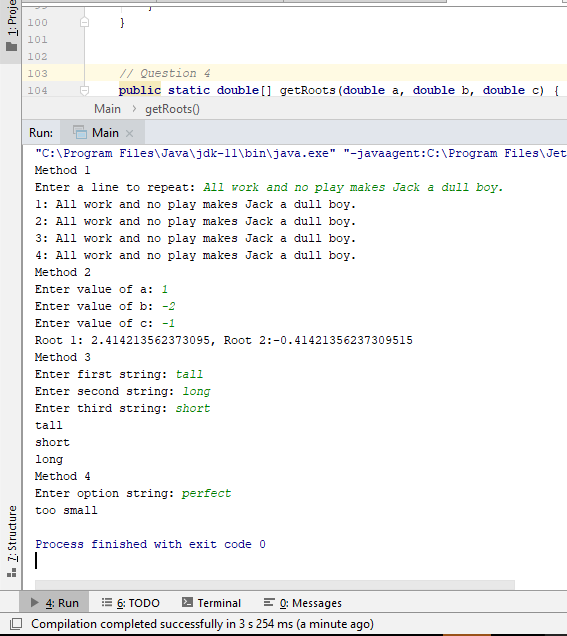The image size is (567, 636).
Task: Toggle tool window bars icon in status bar
Action: [x=16, y=624]
